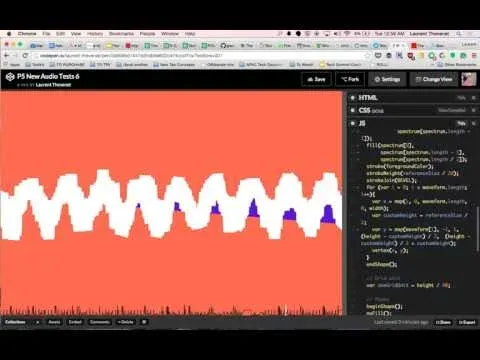Click the CodePen logo icon
Image resolution: width=480 pixels, height=360 pixels.
[10, 77]
